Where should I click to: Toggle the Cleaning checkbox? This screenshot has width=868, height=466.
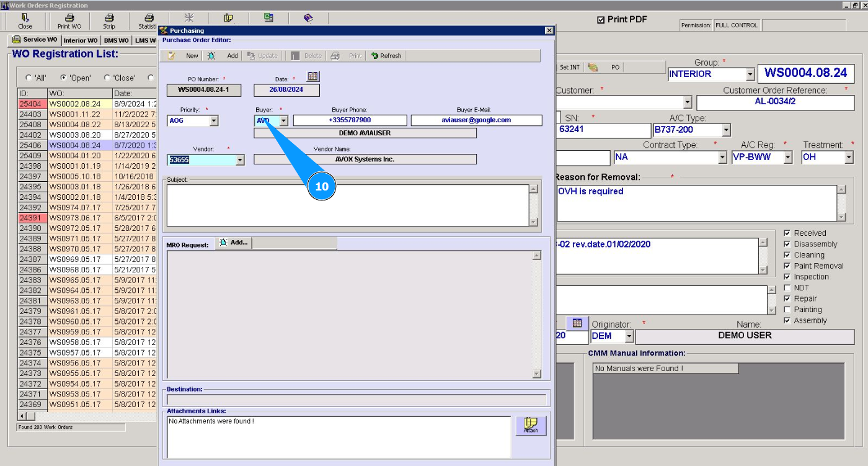coord(787,255)
